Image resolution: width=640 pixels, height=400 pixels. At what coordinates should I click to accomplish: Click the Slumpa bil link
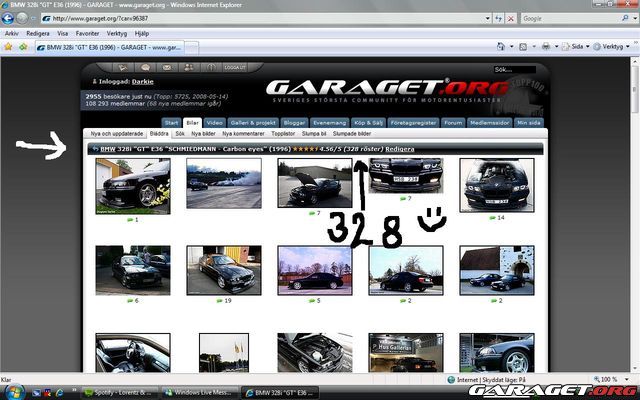314,134
